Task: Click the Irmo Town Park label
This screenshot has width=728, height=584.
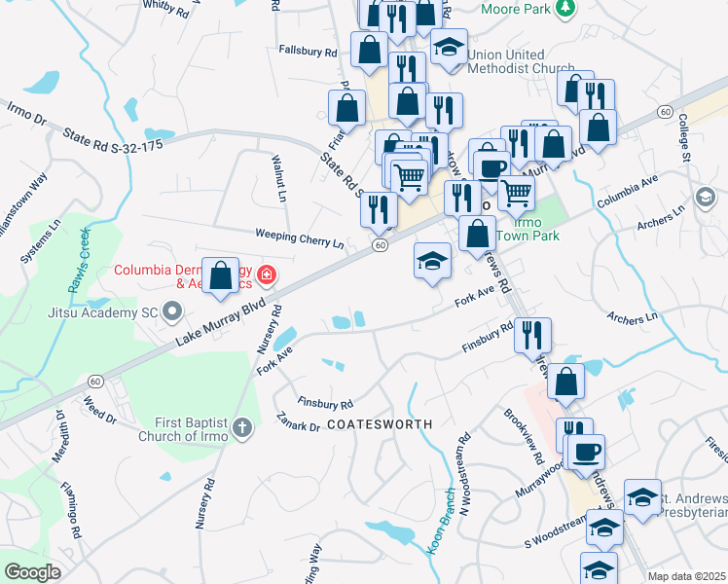Action: tap(528, 230)
